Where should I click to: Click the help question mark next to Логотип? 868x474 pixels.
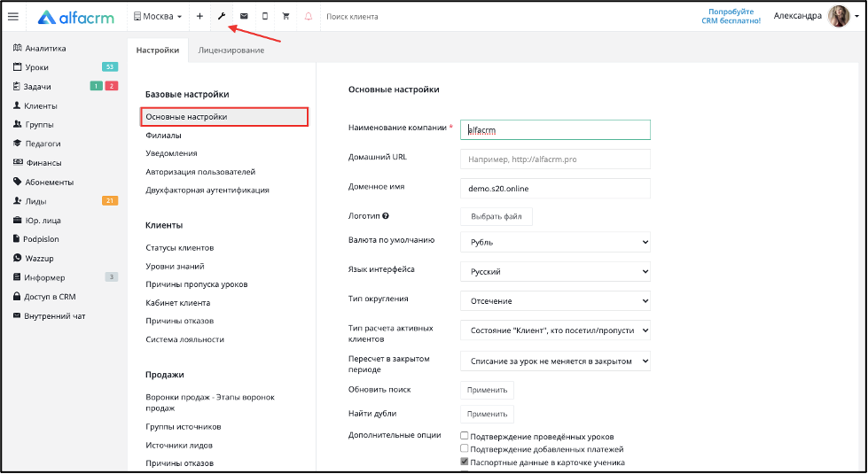pyautogui.click(x=386, y=216)
